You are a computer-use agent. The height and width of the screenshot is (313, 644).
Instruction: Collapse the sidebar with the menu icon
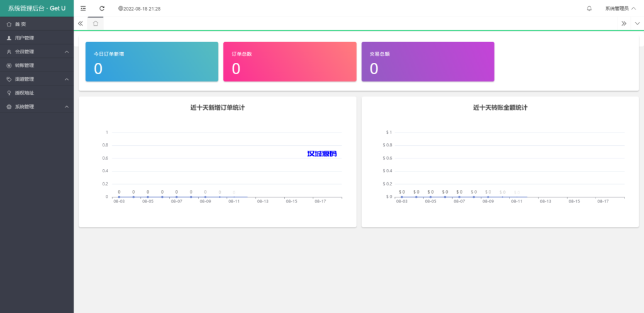pos(83,8)
